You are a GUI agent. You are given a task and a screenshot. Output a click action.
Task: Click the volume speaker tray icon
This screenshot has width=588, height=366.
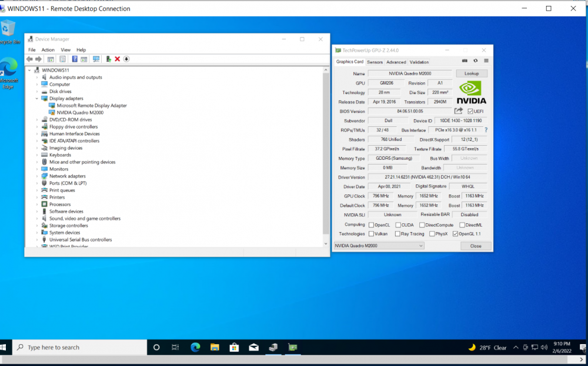pyautogui.click(x=544, y=347)
